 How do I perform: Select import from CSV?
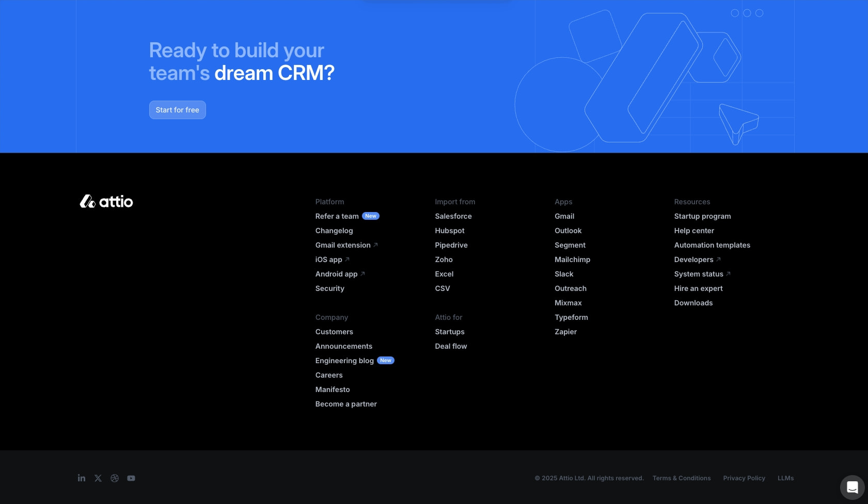click(443, 288)
